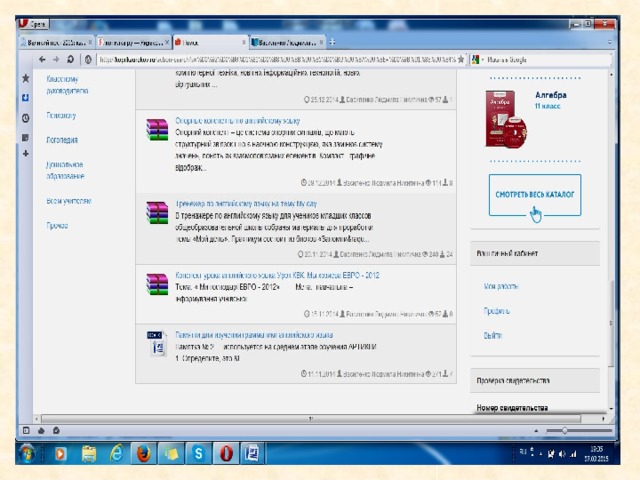Open Windows Explorer from the taskbar
This screenshot has width=640, height=480.
point(89,453)
